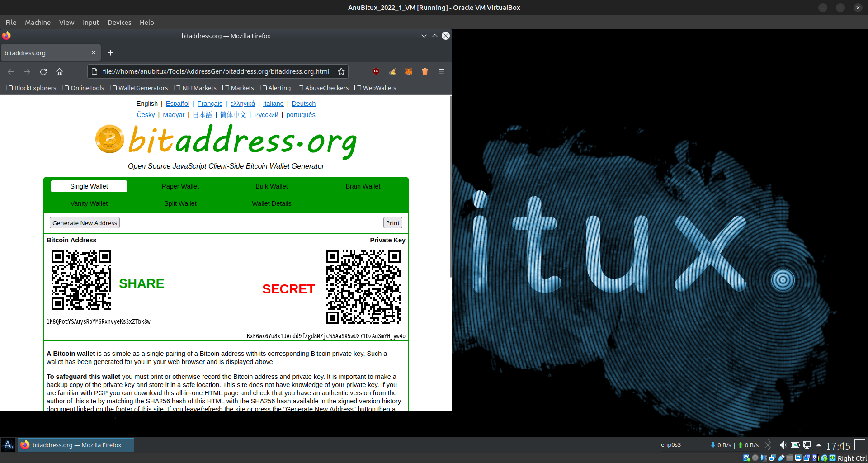
Task: Close the bitaddress.org tab
Action: [94, 52]
